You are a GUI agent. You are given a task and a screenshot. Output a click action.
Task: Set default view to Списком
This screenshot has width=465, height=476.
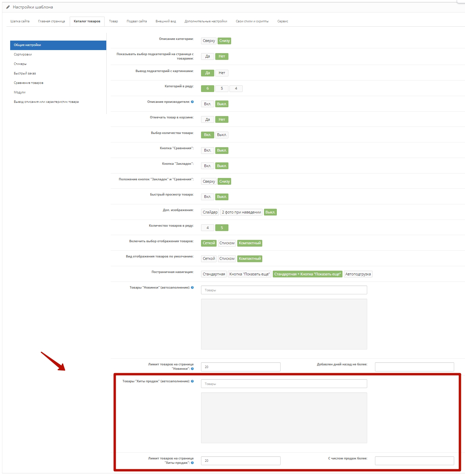227,259
